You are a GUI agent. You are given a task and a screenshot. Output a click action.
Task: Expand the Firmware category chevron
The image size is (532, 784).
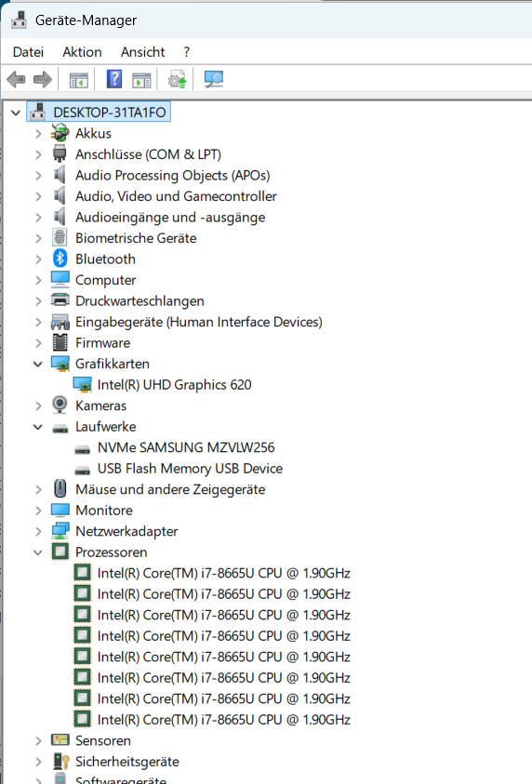pyautogui.click(x=38, y=343)
